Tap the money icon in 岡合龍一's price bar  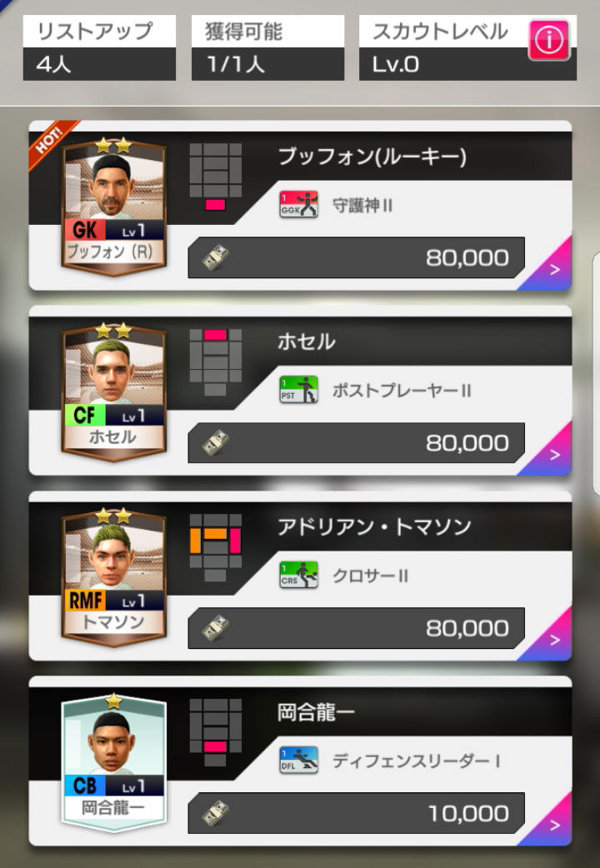click(216, 813)
